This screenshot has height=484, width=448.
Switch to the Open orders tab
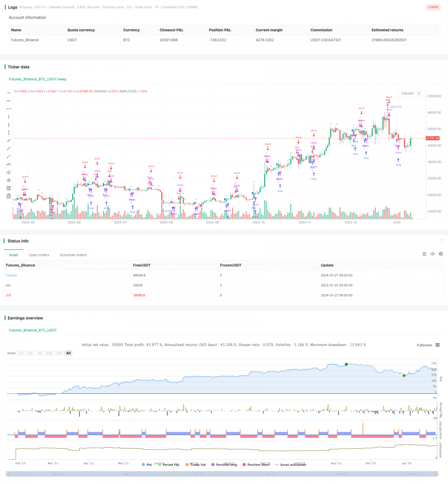click(39, 255)
